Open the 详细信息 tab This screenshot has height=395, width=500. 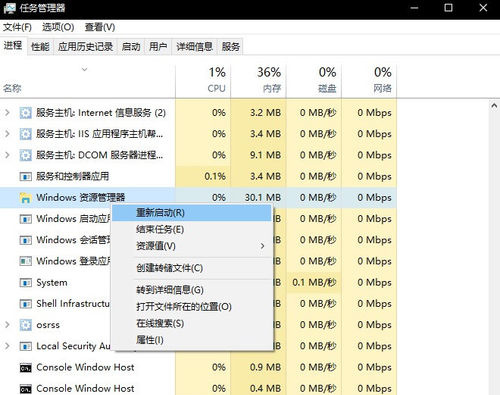coord(194,47)
